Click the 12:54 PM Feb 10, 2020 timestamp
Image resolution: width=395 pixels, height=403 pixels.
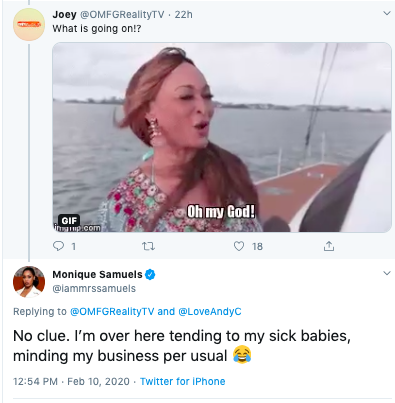point(71,381)
